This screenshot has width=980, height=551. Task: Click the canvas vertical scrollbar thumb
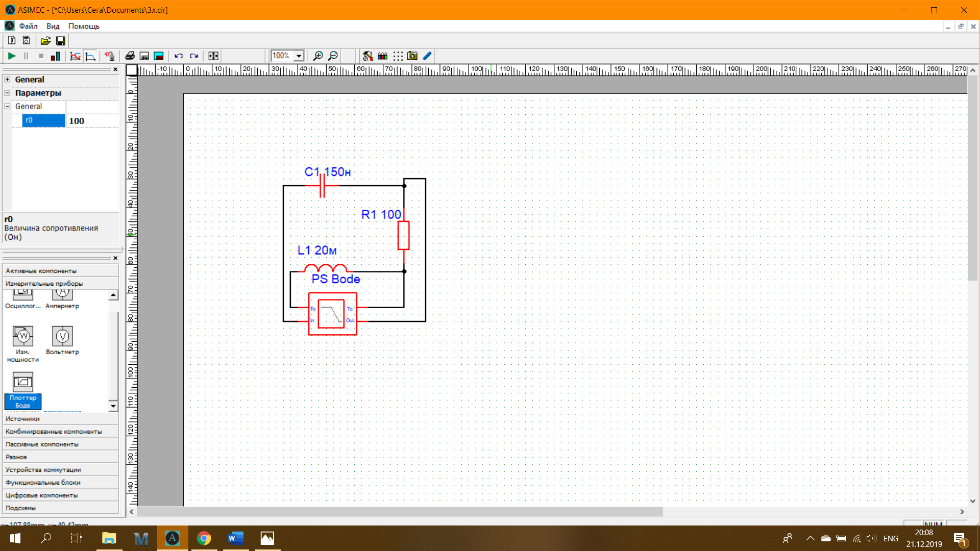[x=973, y=178]
